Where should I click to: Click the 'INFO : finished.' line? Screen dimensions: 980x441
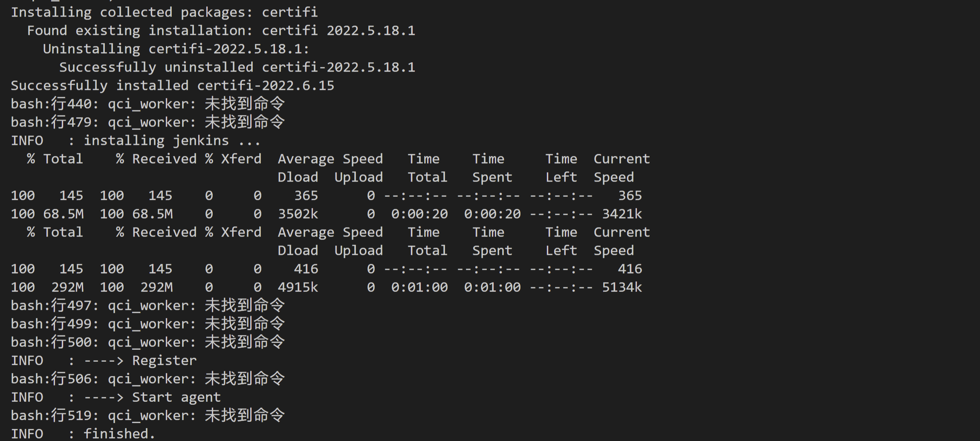point(83,434)
